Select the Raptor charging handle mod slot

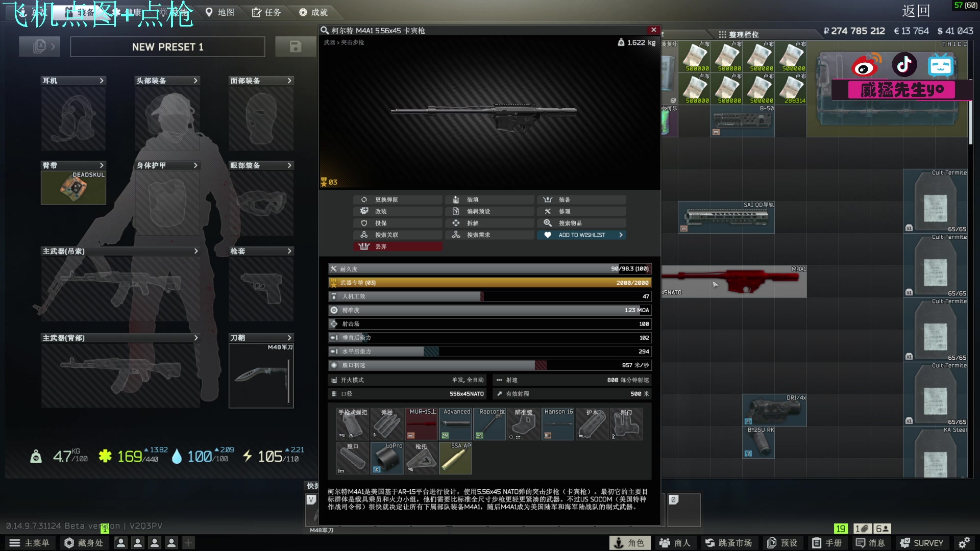[489, 423]
